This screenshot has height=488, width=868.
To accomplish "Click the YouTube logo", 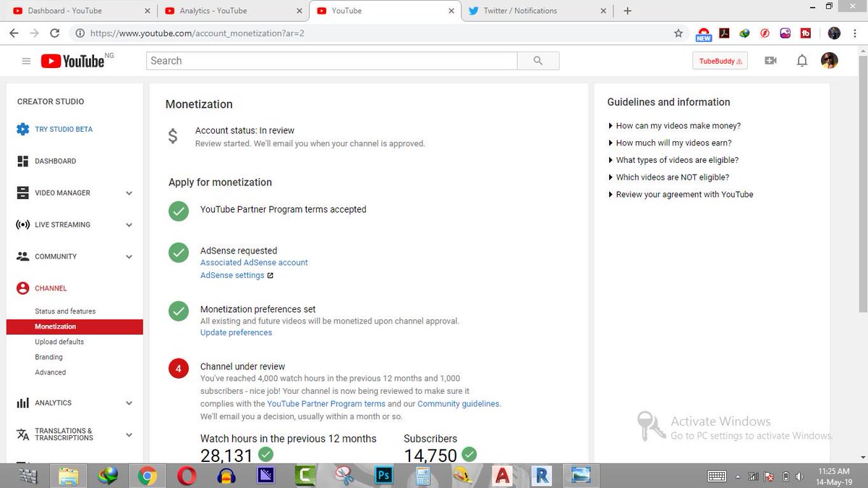I will 73,61.
